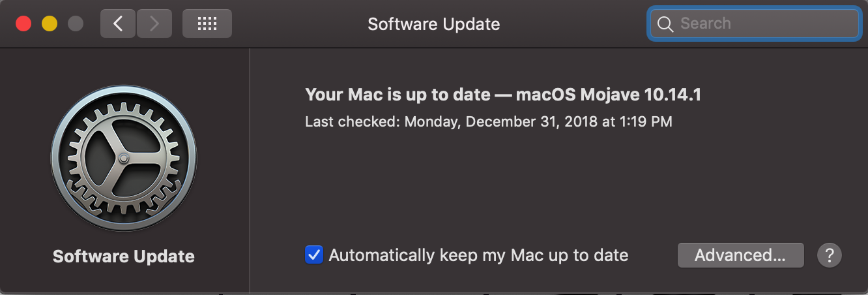Click the macOS Mojave 10.14.1 version text
Screen dimensions: 868x295
click(608, 95)
